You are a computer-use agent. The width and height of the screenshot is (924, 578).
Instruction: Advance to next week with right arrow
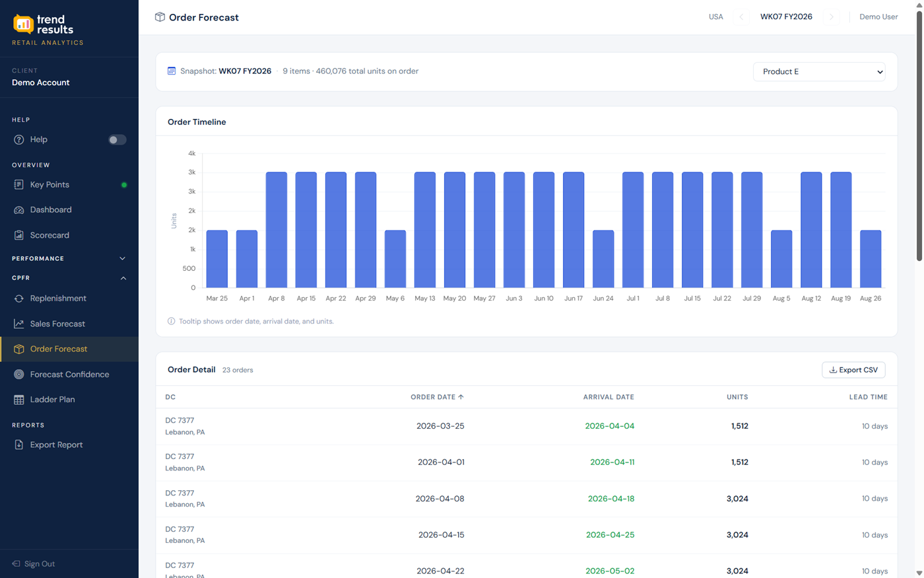(832, 17)
